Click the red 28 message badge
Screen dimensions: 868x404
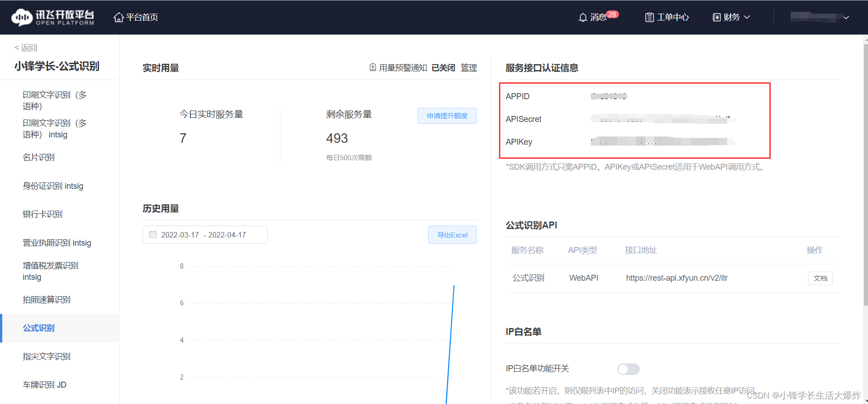[612, 14]
